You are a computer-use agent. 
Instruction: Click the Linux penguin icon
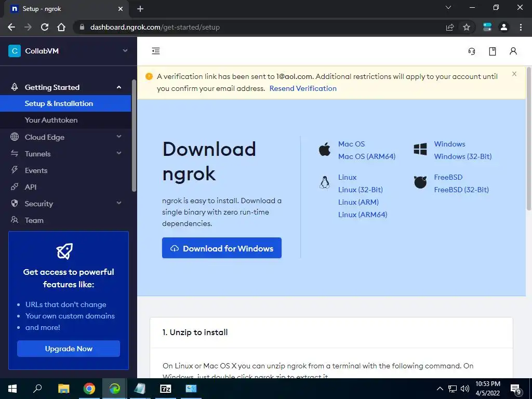(x=325, y=182)
